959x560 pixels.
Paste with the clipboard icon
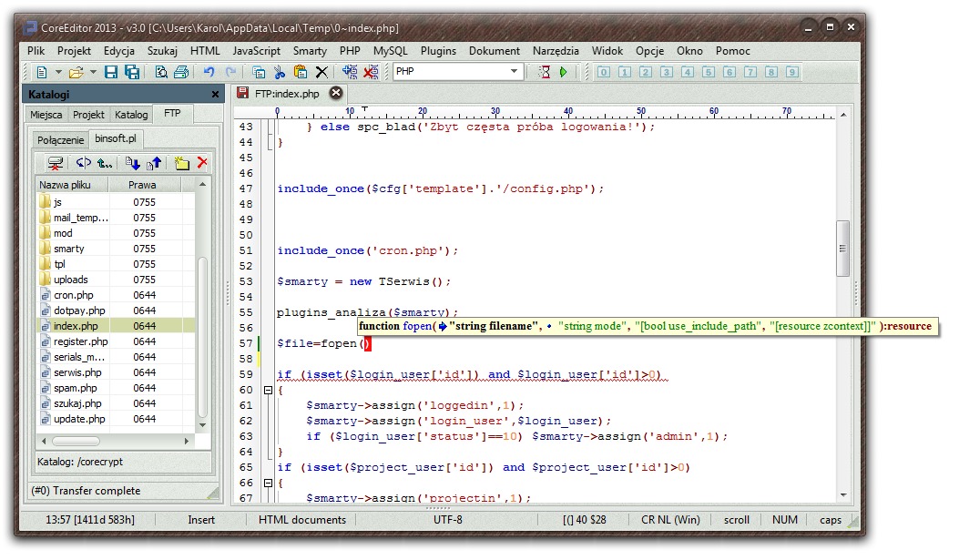[301, 72]
